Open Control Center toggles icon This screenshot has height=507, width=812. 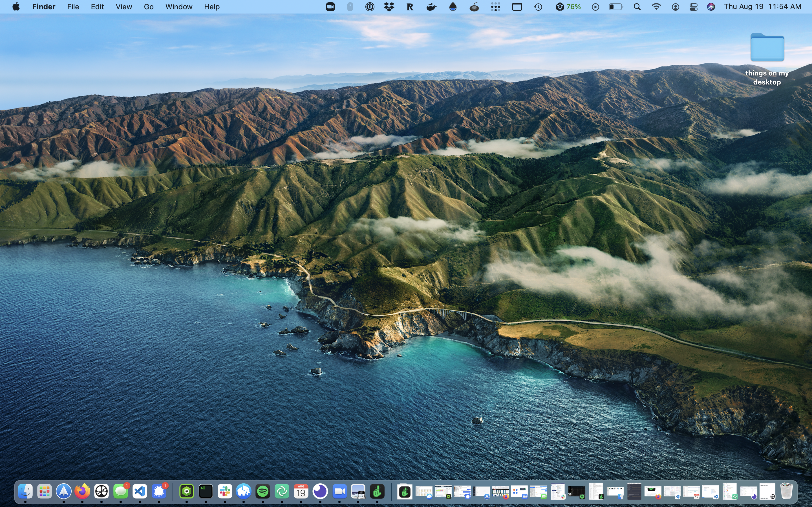tap(693, 7)
